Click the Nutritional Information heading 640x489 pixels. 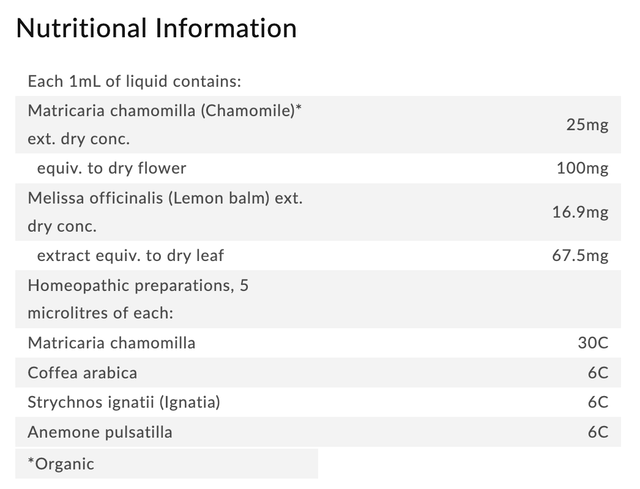point(156,29)
